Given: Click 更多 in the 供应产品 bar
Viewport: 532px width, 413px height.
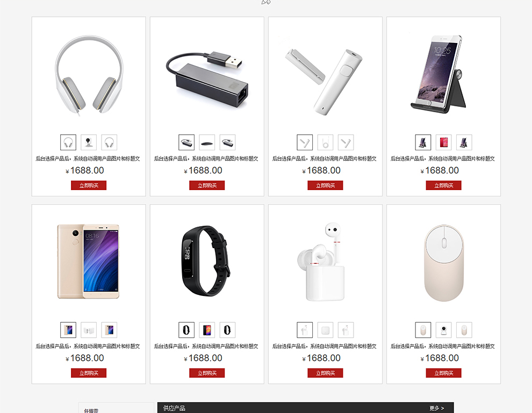Looking at the screenshot, I should pyautogui.click(x=437, y=408).
